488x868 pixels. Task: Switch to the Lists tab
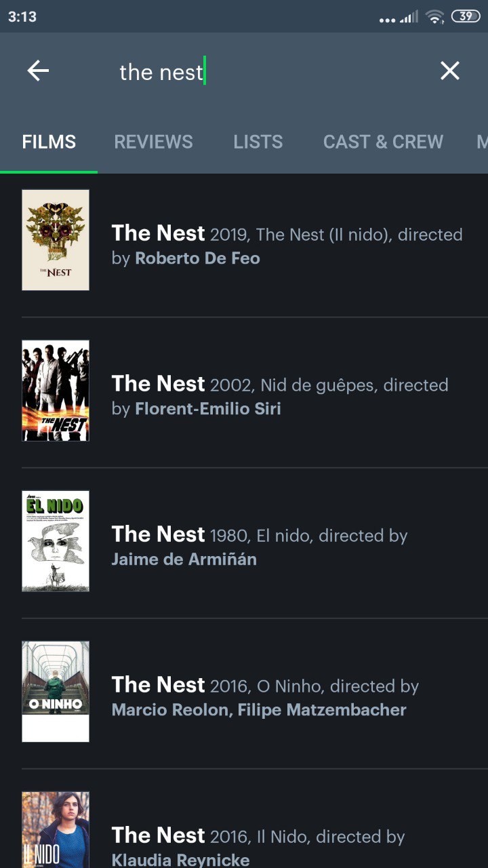(258, 142)
